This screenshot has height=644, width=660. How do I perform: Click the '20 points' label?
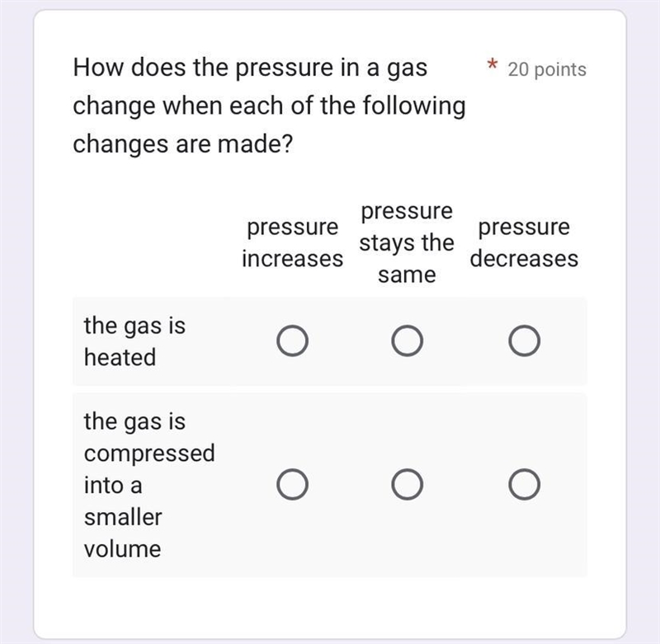click(547, 70)
